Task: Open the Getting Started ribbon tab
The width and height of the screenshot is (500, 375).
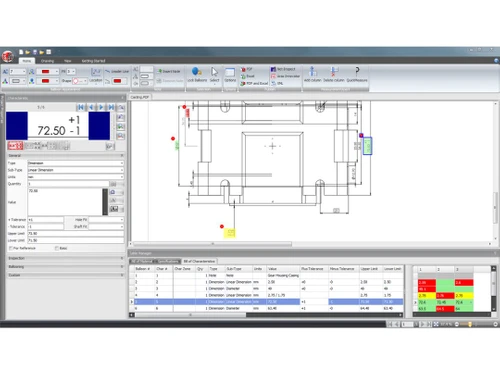Action: pyautogui.click(x=93, y=61)
